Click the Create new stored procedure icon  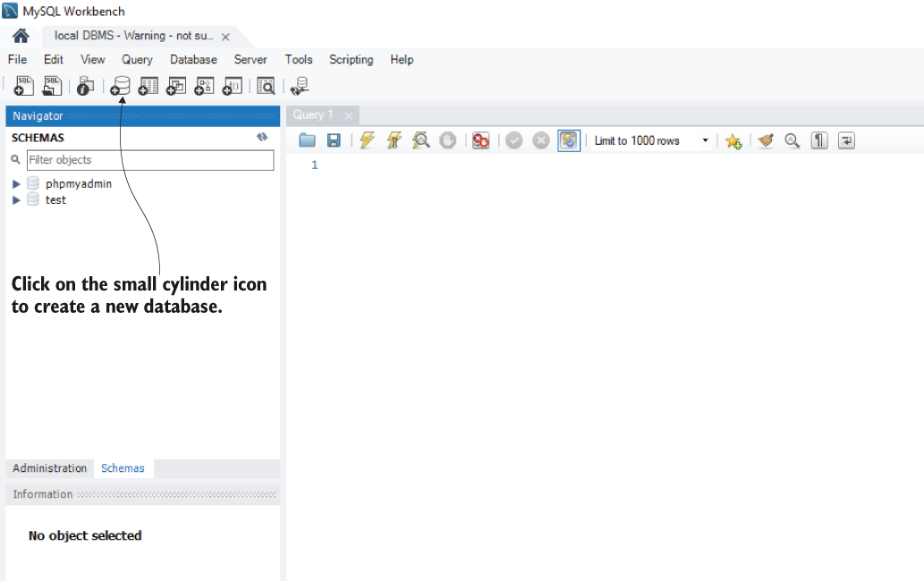[203, 85]
